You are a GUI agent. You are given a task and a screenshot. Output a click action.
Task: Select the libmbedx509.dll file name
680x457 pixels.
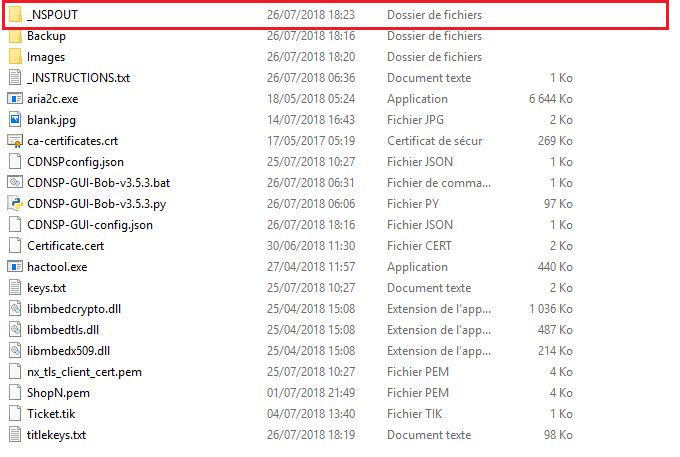pyautogui.click(x=69, y=351)
